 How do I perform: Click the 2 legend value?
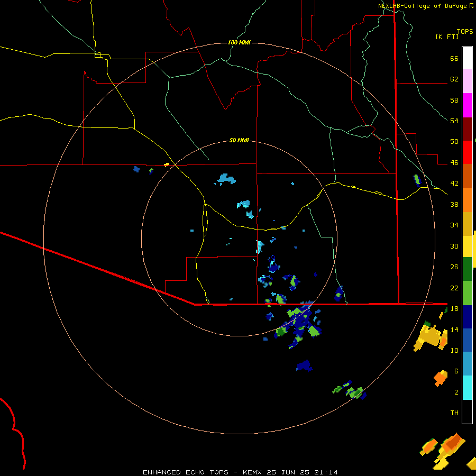[x=456, y=392]
